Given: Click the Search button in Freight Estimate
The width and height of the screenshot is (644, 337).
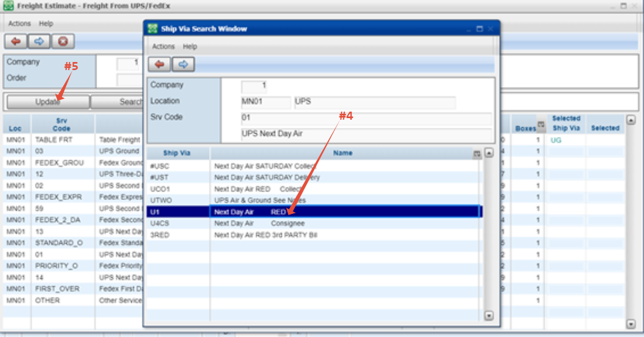Looking at the screenshot, I should tap(117, 102).
